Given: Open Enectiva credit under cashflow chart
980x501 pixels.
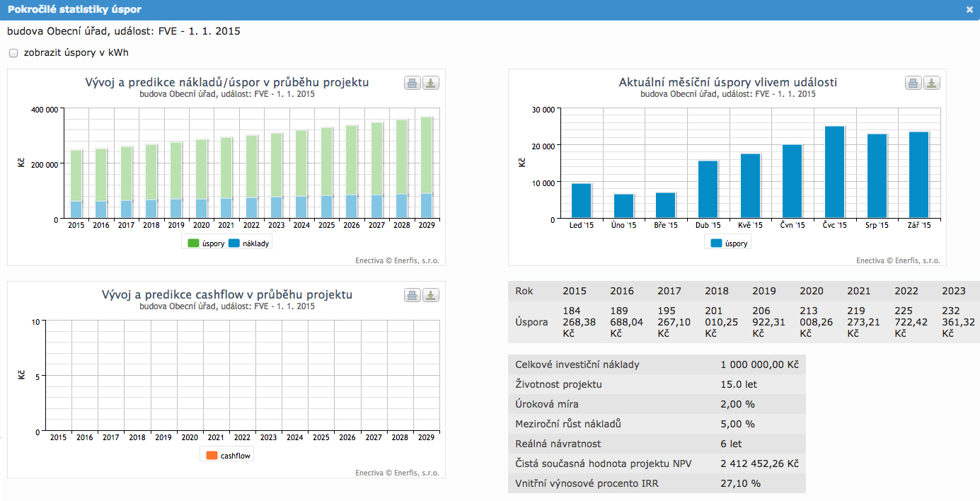Looking at the screenshot, I should pyautogui.click(x=397, y=473).
